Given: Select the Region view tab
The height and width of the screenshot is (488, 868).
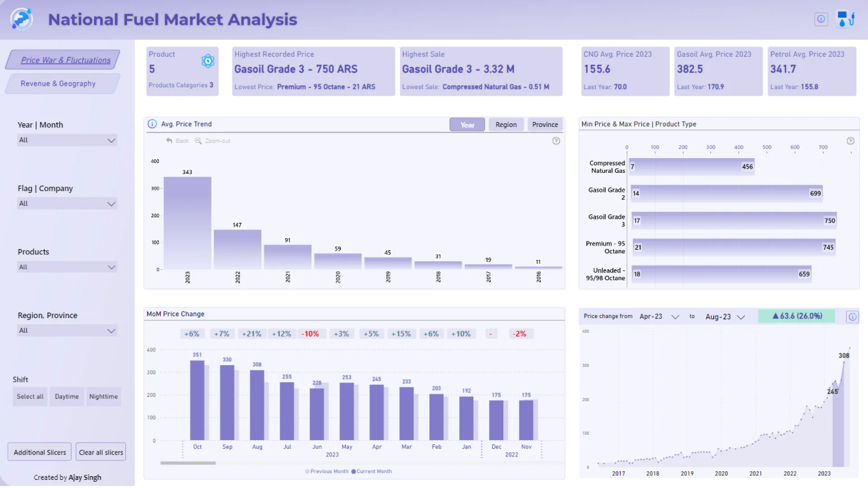Looking at the screenshot, I should click(x=506, y=125).
